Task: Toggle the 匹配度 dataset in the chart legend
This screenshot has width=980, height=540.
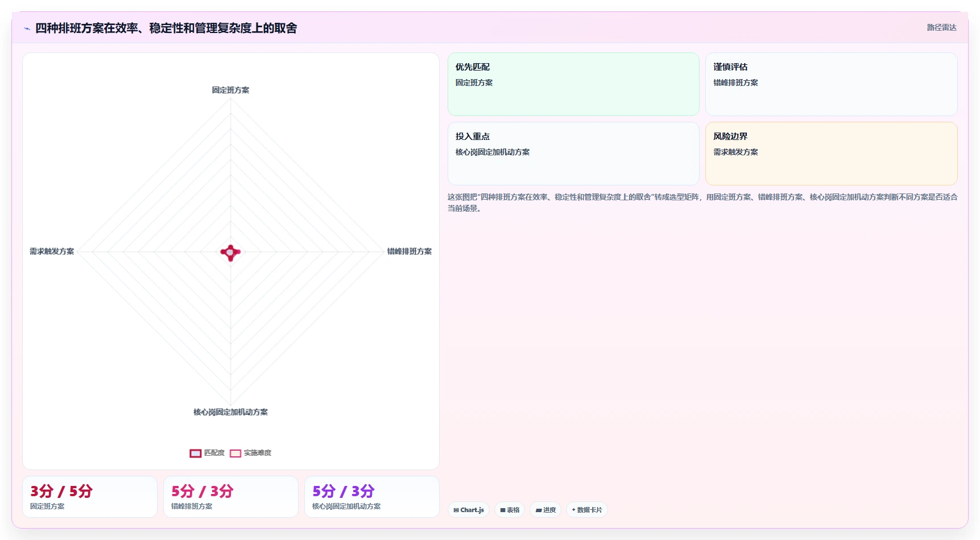Action: tap(207, 453)
